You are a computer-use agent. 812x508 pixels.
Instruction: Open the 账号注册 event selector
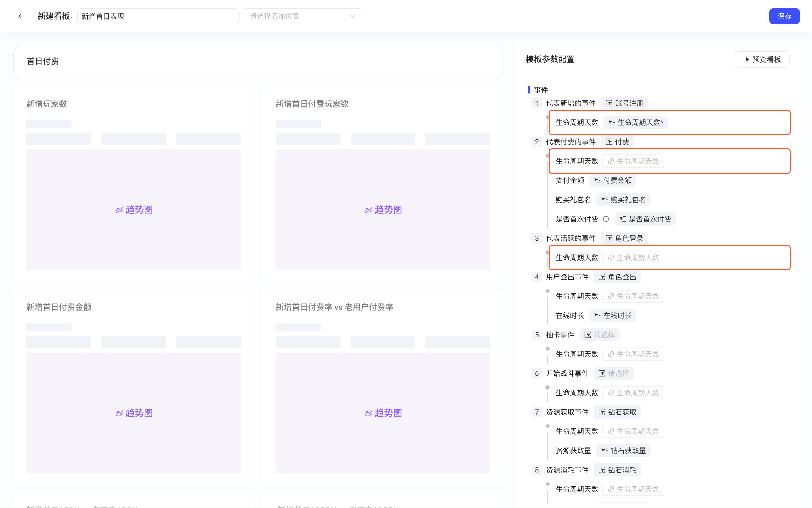624,103
